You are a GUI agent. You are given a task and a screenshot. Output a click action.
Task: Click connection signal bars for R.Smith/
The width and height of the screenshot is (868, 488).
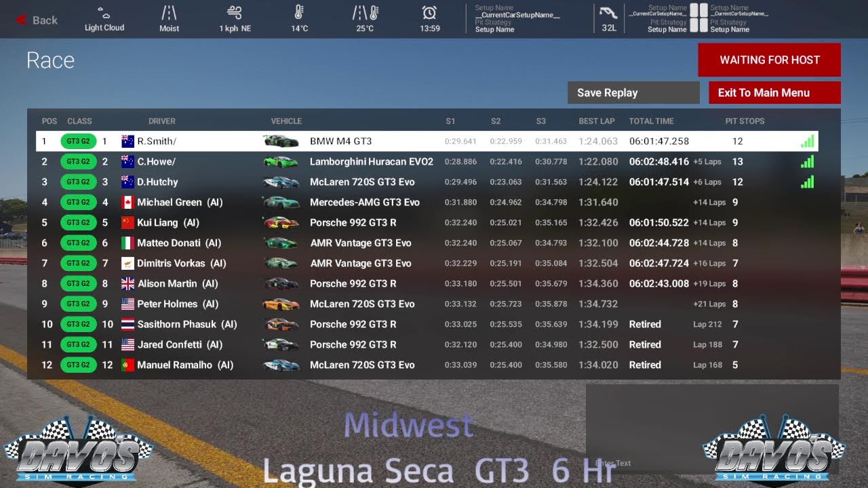pos(807,141)
